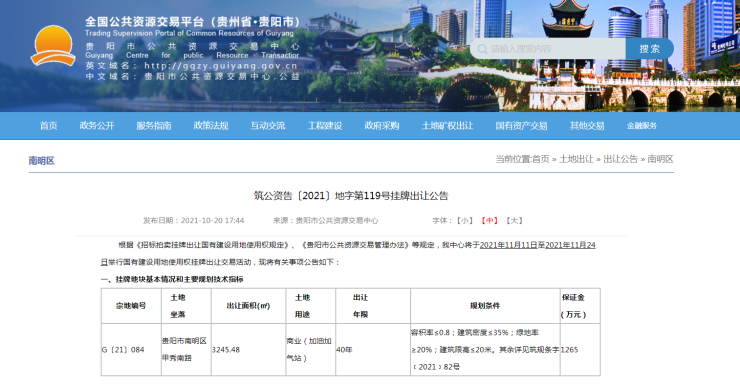Open 其他交易 navigation item

587,126
